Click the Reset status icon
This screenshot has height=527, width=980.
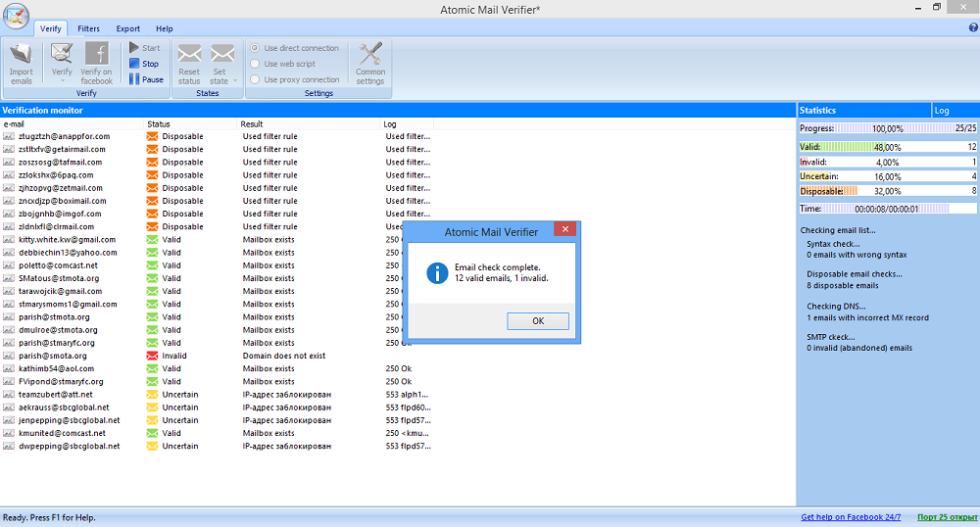tap(189, 54)
